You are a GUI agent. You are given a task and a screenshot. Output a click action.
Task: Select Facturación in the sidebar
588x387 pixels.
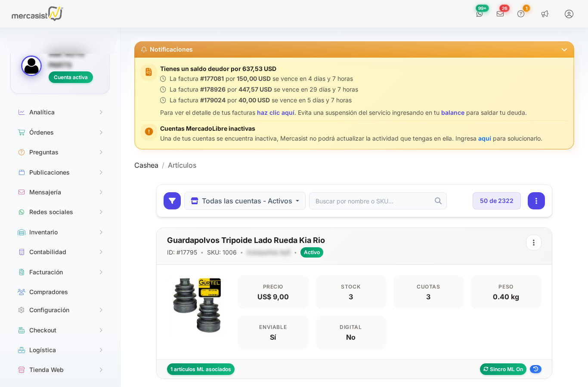pyautogui.click(x=60, y=272)
